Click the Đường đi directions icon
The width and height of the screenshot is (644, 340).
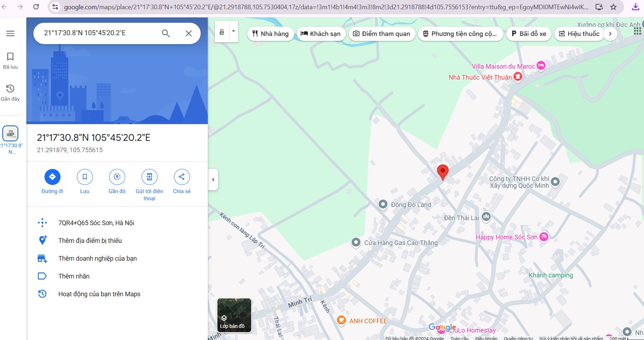coord(52,177)
